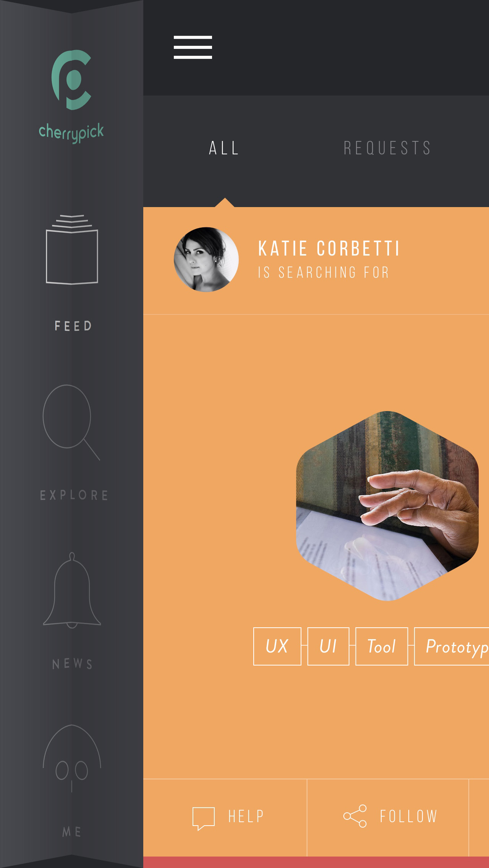489x868 pixels.
Task: Open the hexagonal hand image
Action: [x=387, y=506]
